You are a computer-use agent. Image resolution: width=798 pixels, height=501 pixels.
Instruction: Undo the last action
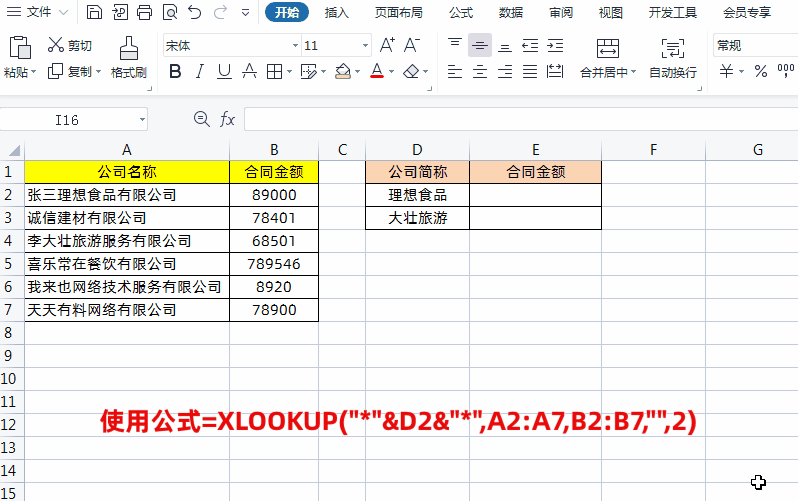[194, 12]
